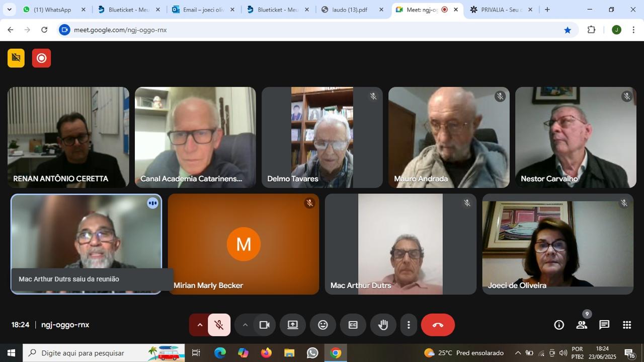The width and height of the screenshot is (644, 362).
Task: Close the laudo (13).pdf tab
Action: (381, 10)
